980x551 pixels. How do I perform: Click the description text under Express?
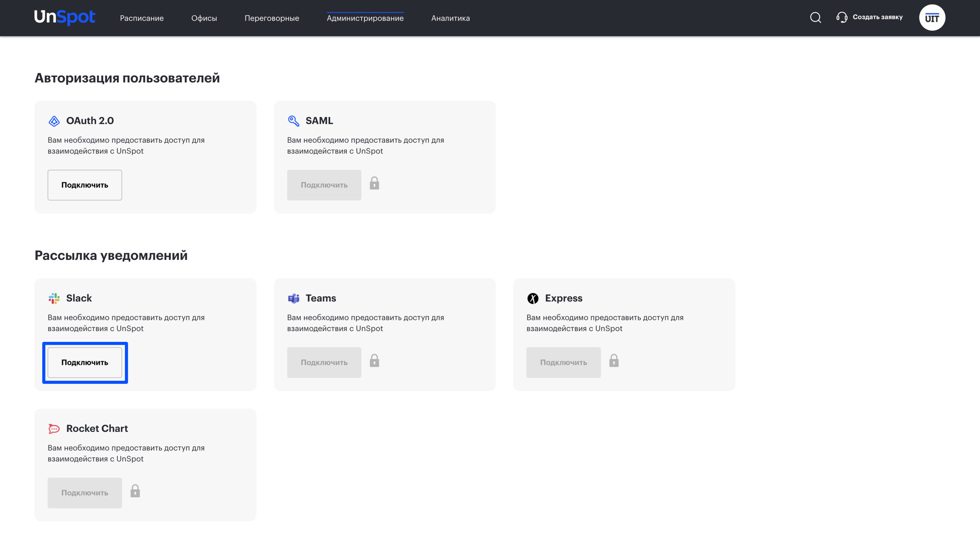pos(605,323)
